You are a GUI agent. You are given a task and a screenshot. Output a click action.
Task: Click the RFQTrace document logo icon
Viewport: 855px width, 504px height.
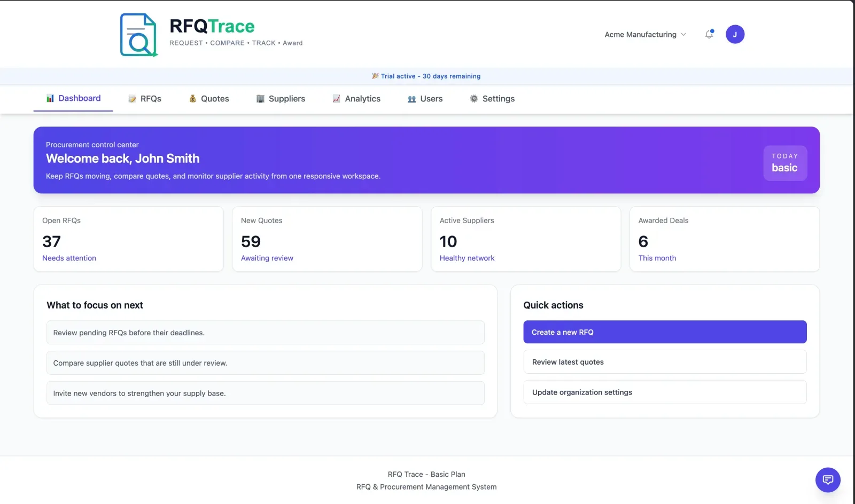[139, 35]
